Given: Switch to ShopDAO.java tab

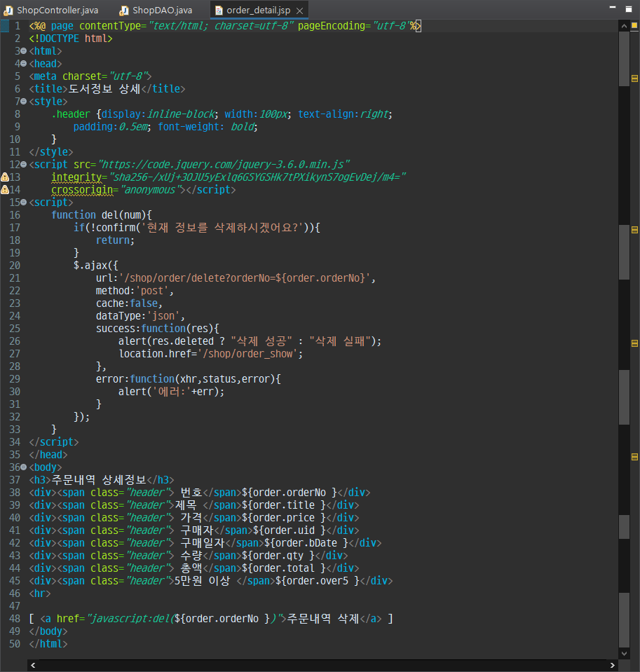Looking at the screenshot, I should tap(156, 10).
